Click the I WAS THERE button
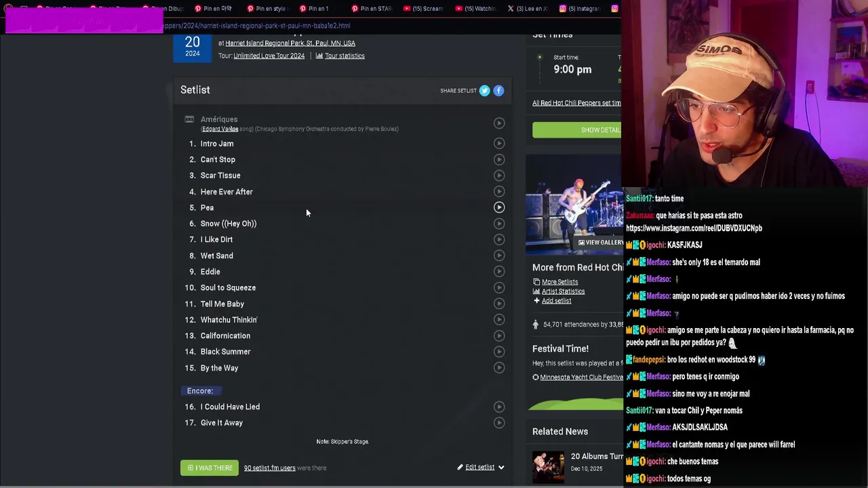Viewport: 868px width, 488px height. click(210, 468)
